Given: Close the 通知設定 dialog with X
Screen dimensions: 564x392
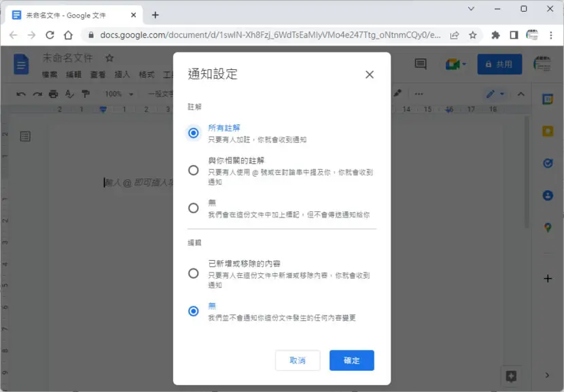Looking at the screenshot, I should (370, 75).
